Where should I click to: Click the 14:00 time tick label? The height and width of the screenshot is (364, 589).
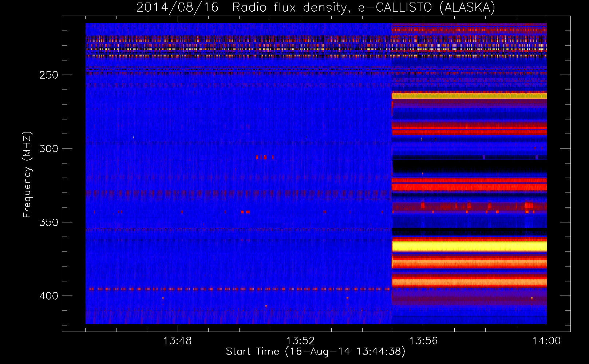pyautogui.click(x=546, y=341)
